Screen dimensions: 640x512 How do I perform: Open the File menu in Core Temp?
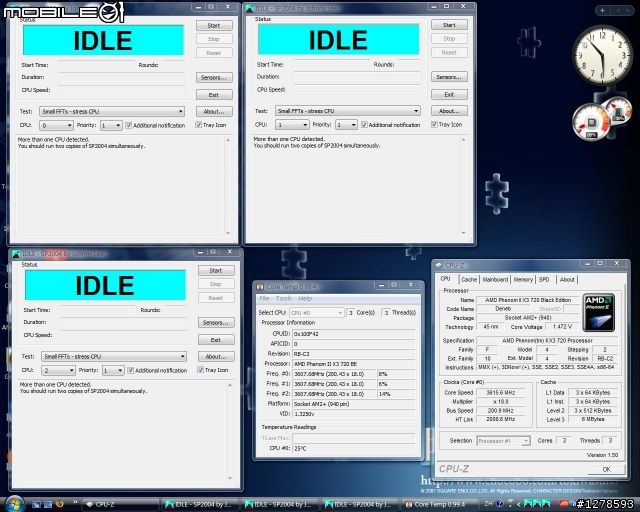[x=264, y=298]
